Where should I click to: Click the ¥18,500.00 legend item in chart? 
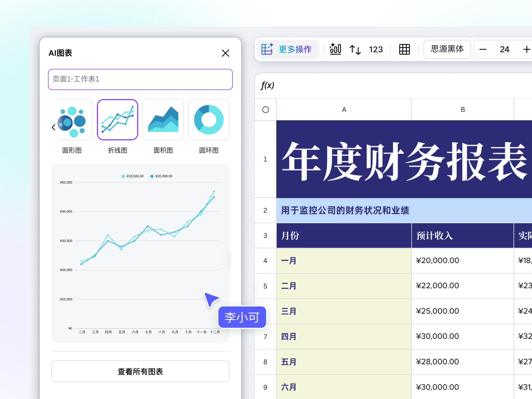(132, 176)
